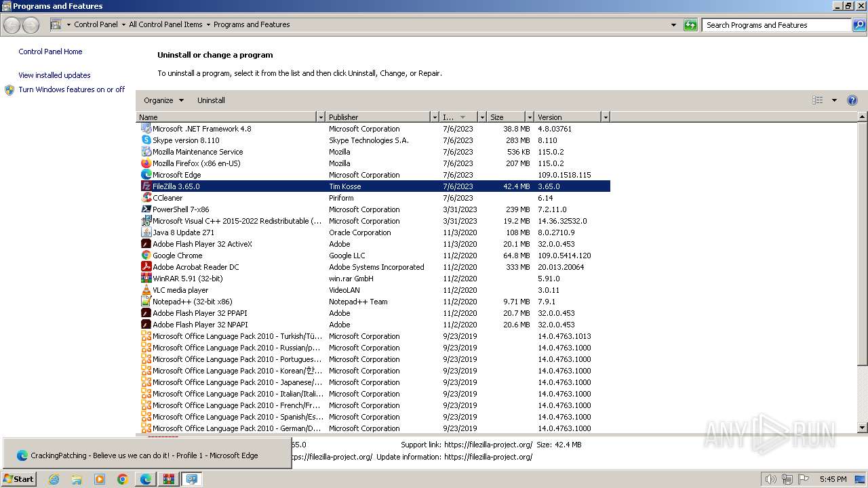Click the Piriform publisher cell
Viewport: 868px width, 488px height.
[341, 198]
